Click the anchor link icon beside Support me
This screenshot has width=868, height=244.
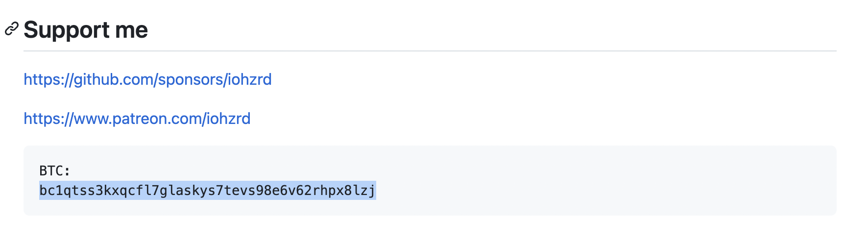point(11,29)
